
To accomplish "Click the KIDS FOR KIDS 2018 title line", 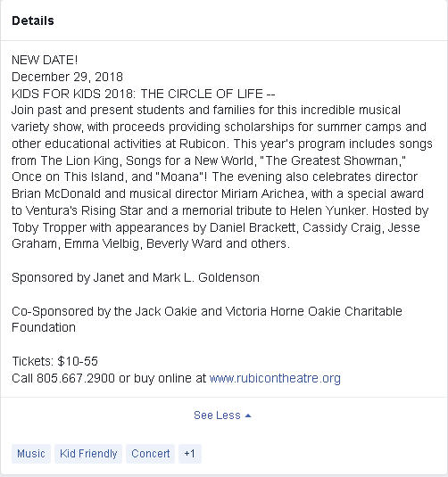I will coord(144,94).
